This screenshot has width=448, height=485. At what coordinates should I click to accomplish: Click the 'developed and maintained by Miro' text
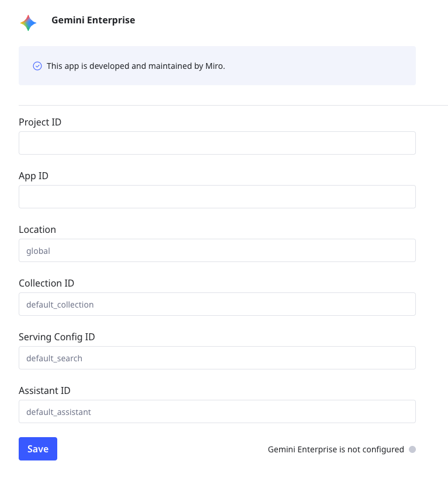click(136, 66)
